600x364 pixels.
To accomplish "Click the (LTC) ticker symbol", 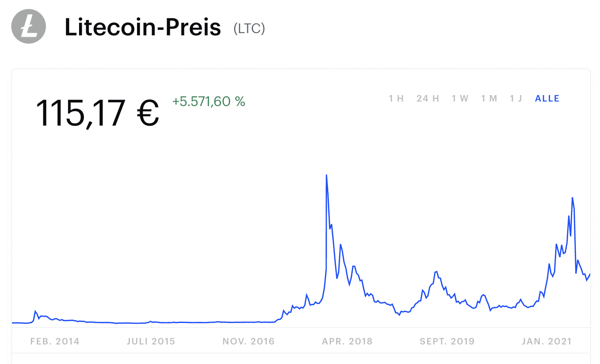I will pos(249,28).
